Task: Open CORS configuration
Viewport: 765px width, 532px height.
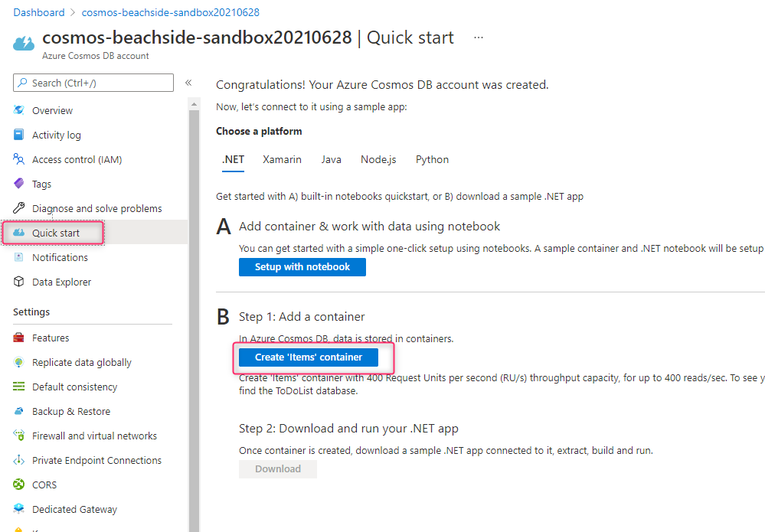Action: [x=44, y=485]
